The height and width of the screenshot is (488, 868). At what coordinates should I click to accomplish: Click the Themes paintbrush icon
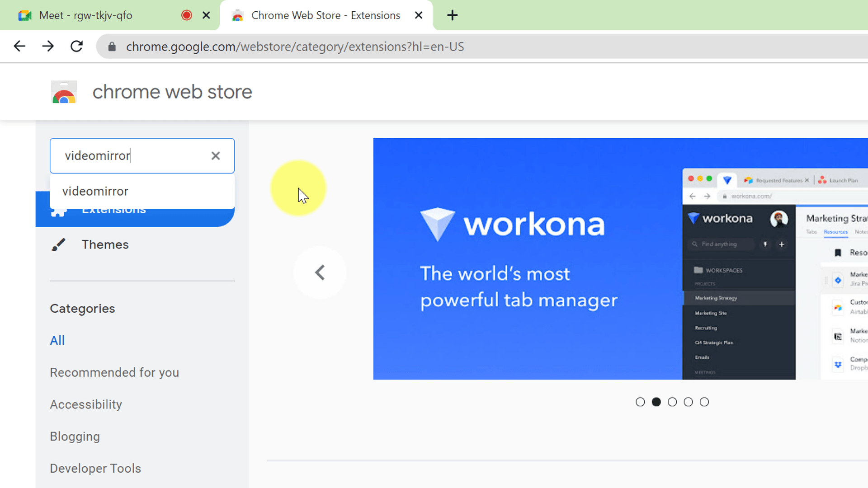pos(58,244)
